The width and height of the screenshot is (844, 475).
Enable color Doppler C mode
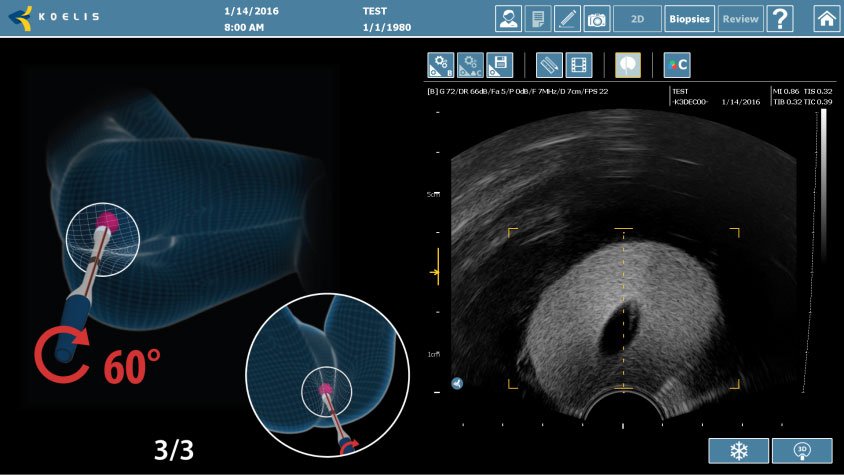pos(677,65)
